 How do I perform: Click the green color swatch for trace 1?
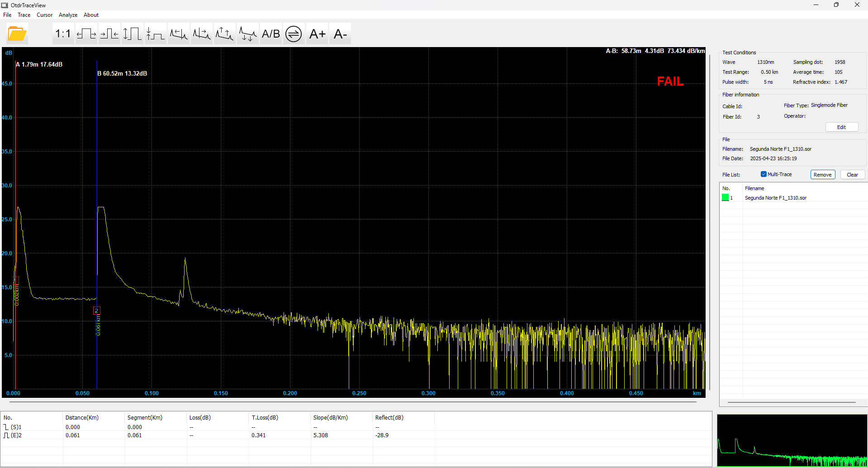[x=726, y=198]
